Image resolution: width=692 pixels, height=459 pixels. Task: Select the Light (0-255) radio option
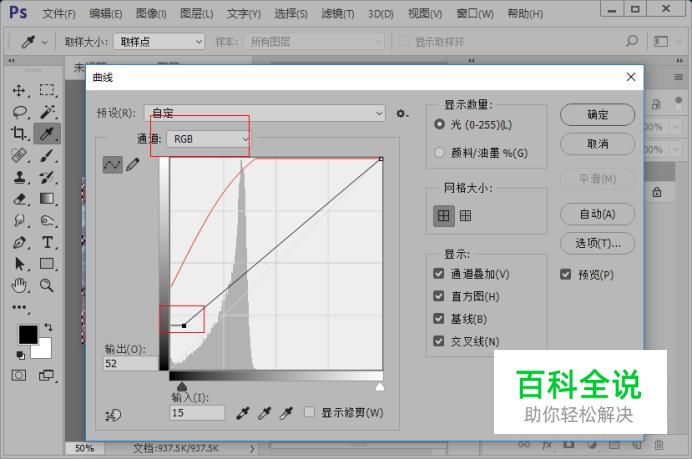click(x=439, y=124)
